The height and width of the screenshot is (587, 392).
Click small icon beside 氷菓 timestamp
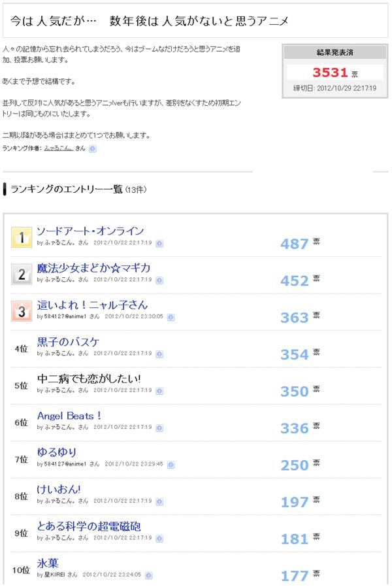tap(149, 575)
